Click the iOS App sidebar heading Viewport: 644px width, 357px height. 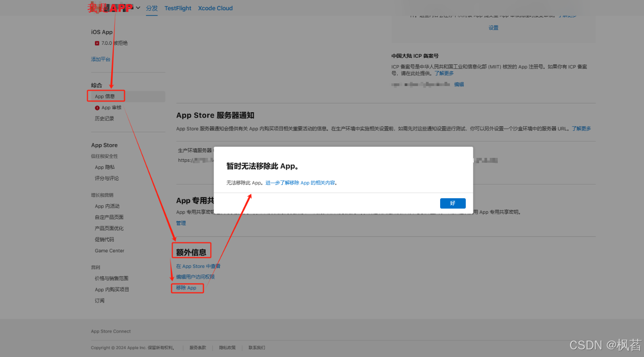102,32
